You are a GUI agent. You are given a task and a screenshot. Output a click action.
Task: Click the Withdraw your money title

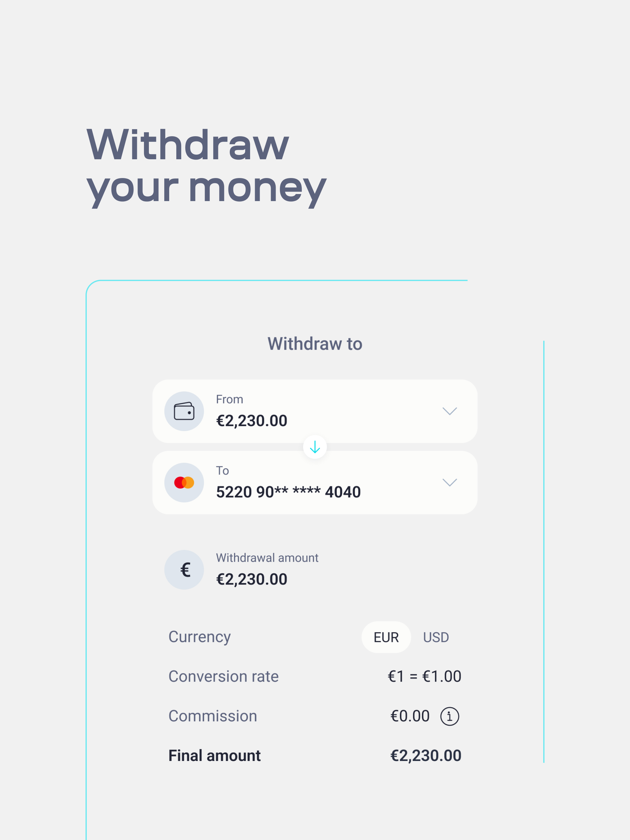(x=206, y=166)
